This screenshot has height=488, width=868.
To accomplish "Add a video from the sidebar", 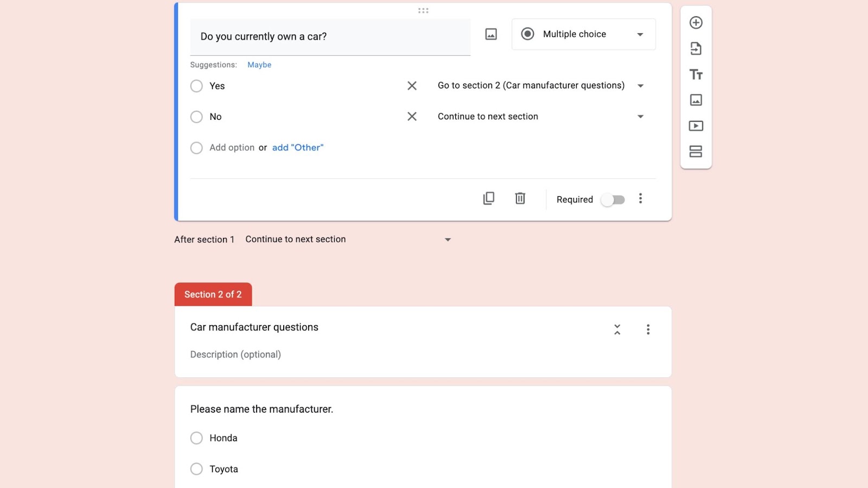I will pyautogui.click(x=696, y=126).
